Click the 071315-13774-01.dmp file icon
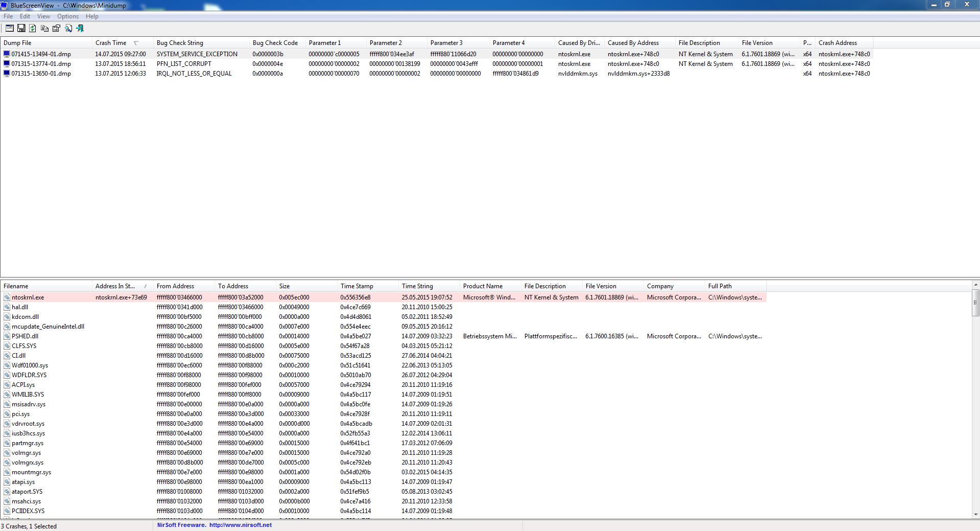 (7, 63)
